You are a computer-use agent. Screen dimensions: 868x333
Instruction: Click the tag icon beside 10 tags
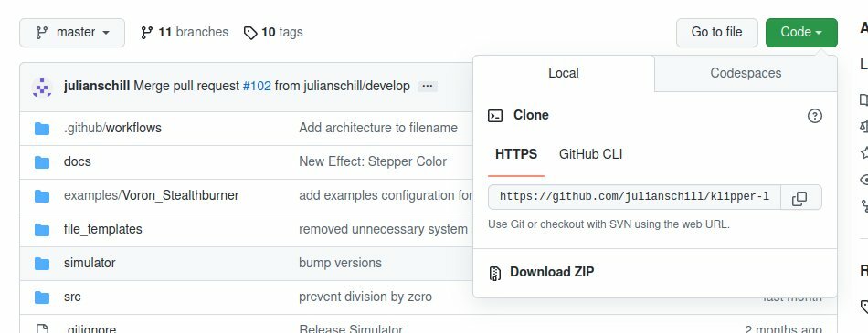point(250,33)
